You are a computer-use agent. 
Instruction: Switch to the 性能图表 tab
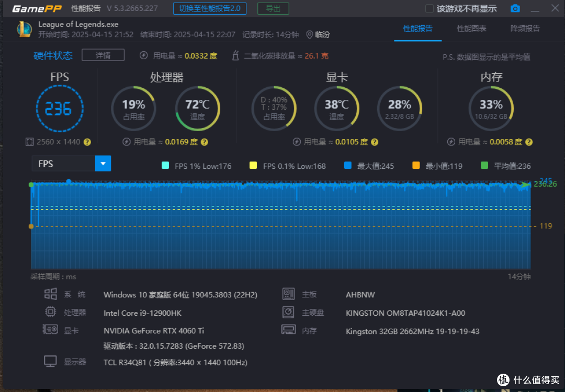pos(471,28)
